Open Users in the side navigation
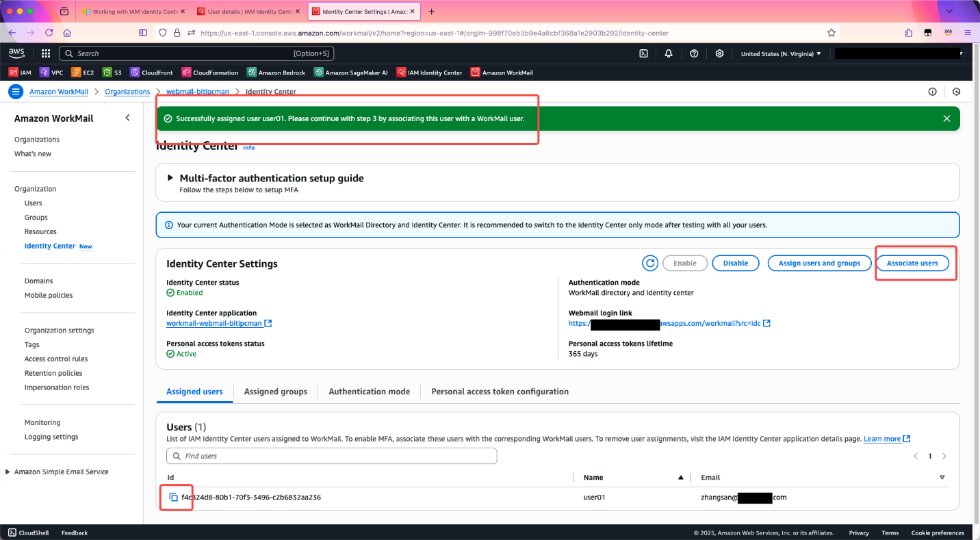 [34, 203]
